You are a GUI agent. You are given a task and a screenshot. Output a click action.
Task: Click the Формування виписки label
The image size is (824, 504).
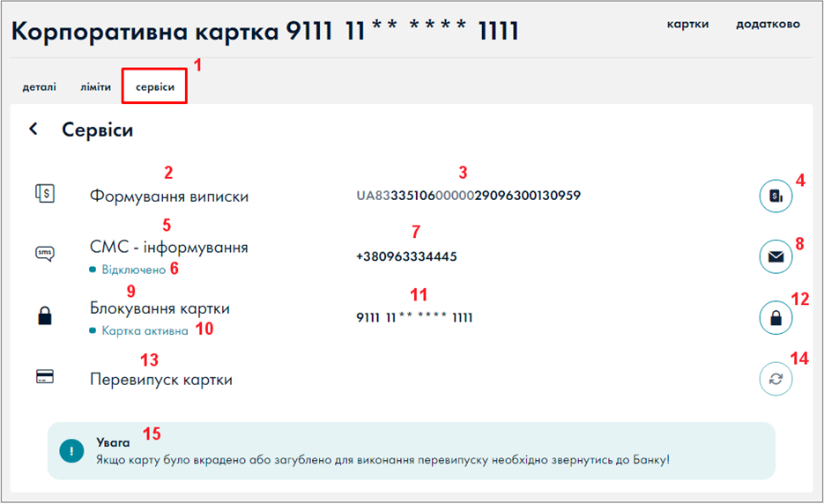(169, 196)
